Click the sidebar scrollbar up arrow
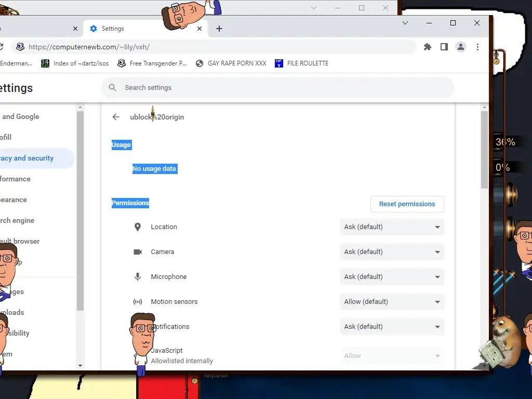Screen dimensions: 532x399 80,107
